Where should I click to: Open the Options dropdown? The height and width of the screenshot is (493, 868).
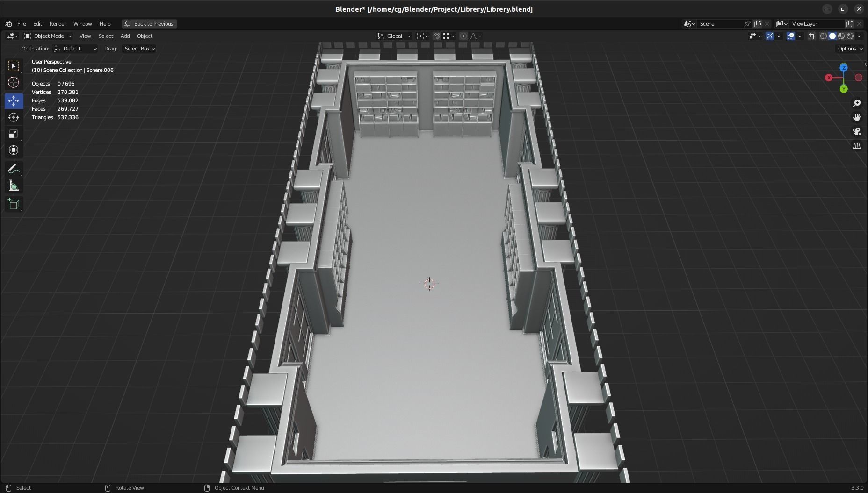tap(850, 49)
